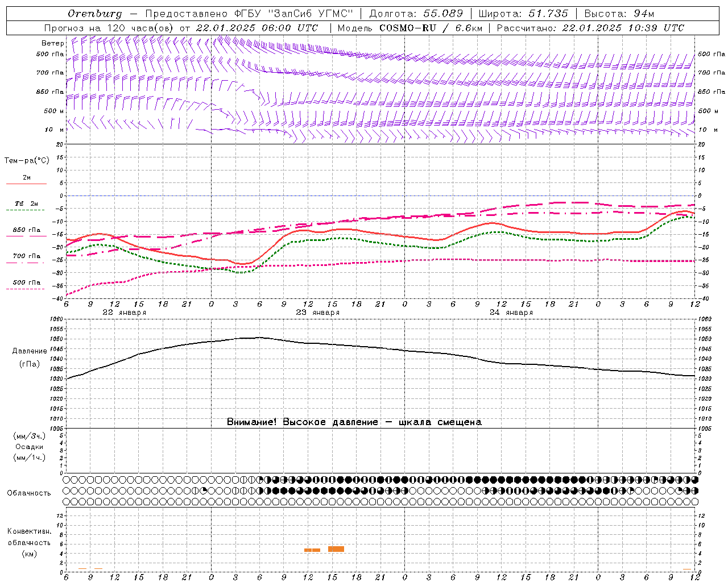
Task: Click the '(гПа)' pressure unit label
Action: pyautogui.click(x=30, y=364)
